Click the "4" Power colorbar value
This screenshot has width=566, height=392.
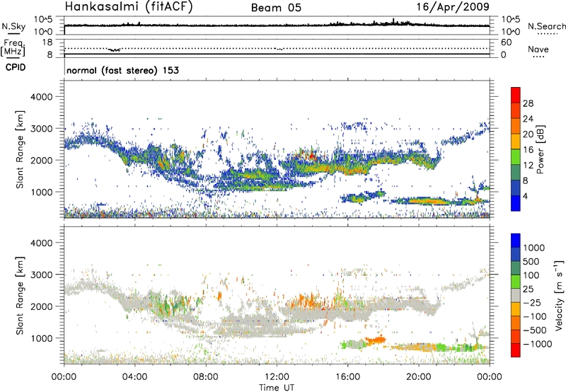tap(525, 196)
